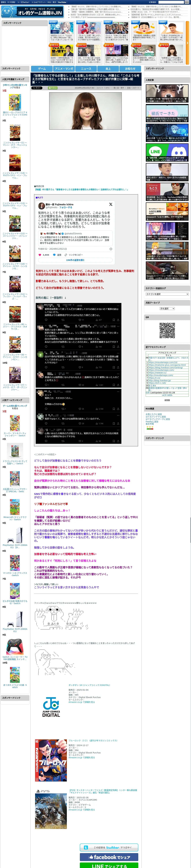This screenshot has height=868, width=191.
Task: Open the ニュース navigation tab
Action: coord(86,68)
